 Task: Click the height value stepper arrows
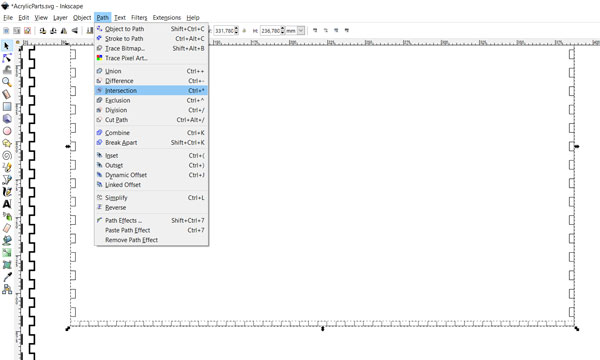(283, 30)
